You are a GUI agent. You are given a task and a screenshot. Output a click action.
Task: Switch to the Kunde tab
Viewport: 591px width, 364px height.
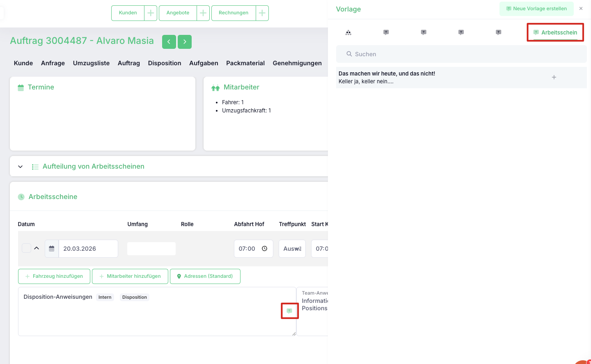tap(23, 63)
